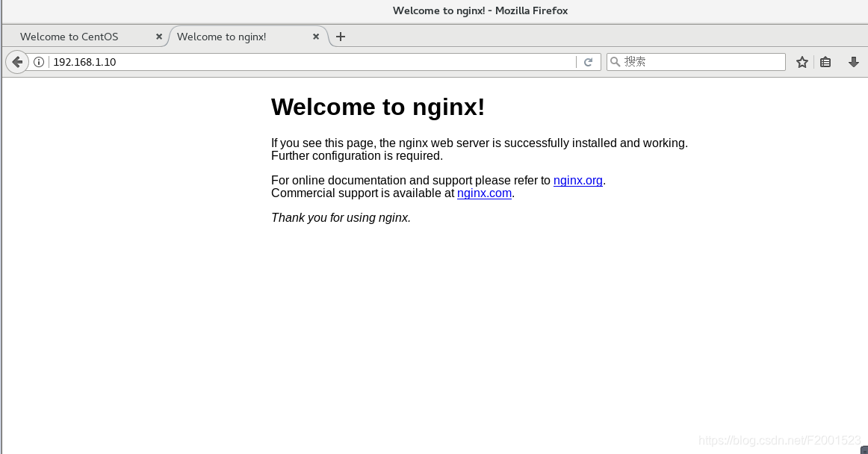Focus the address bar showing 192.168.1.10
The image size is (868, 454).
pyautogui.click(x=313, y=62)
